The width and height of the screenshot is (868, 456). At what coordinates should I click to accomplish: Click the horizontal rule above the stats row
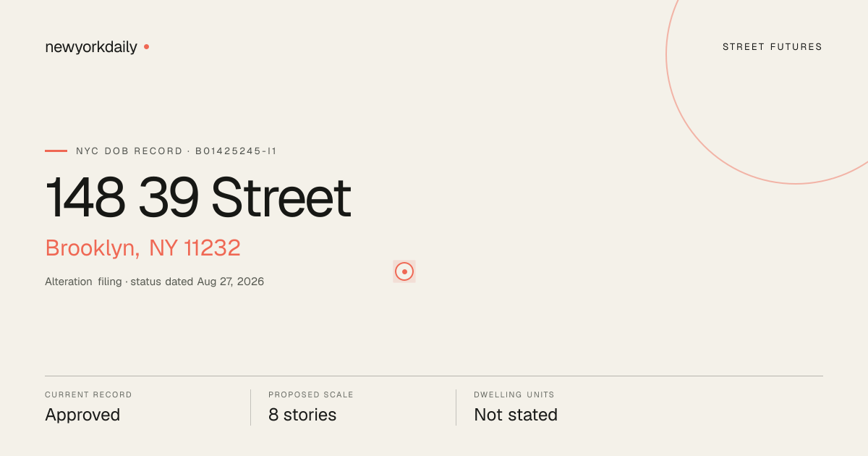434,376
